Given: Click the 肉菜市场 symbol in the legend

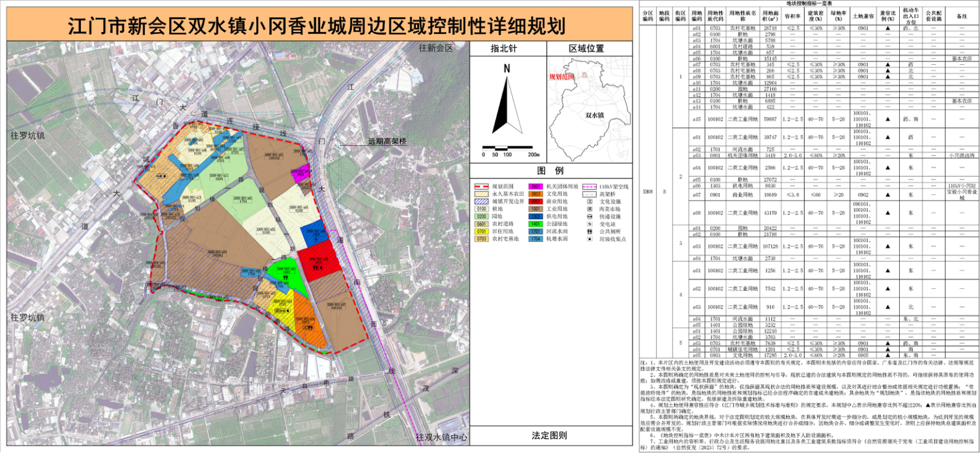Looking at the screenshot, I should 589,209.
